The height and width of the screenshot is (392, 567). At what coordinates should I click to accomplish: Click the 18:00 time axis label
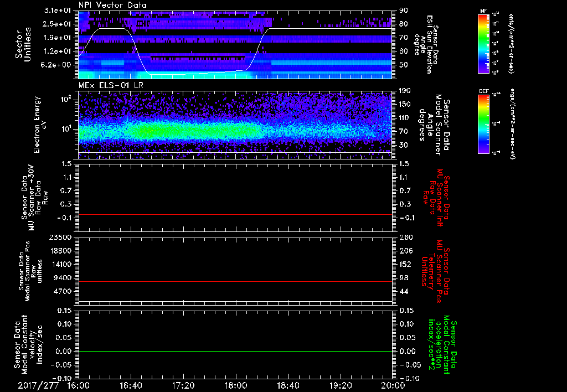(236, 385)
